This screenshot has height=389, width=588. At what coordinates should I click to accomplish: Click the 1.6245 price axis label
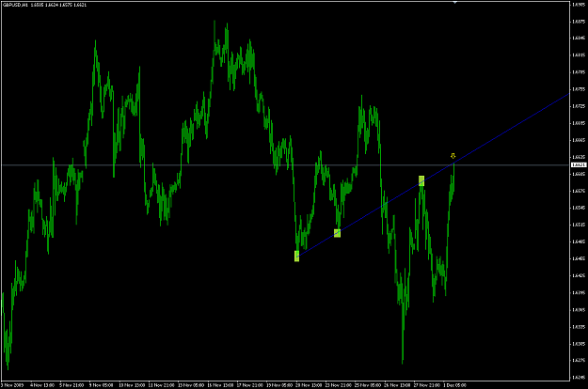(x=579, y=377)
